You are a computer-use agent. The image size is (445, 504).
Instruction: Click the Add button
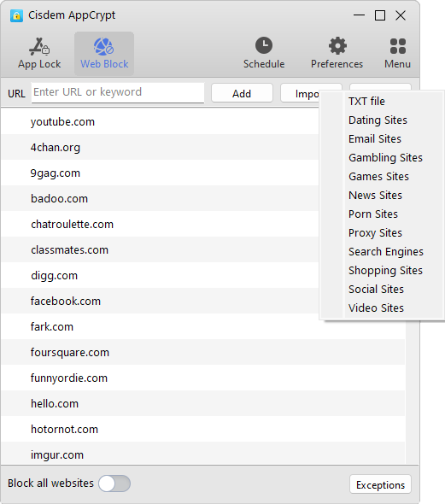[x=242, y=93]
